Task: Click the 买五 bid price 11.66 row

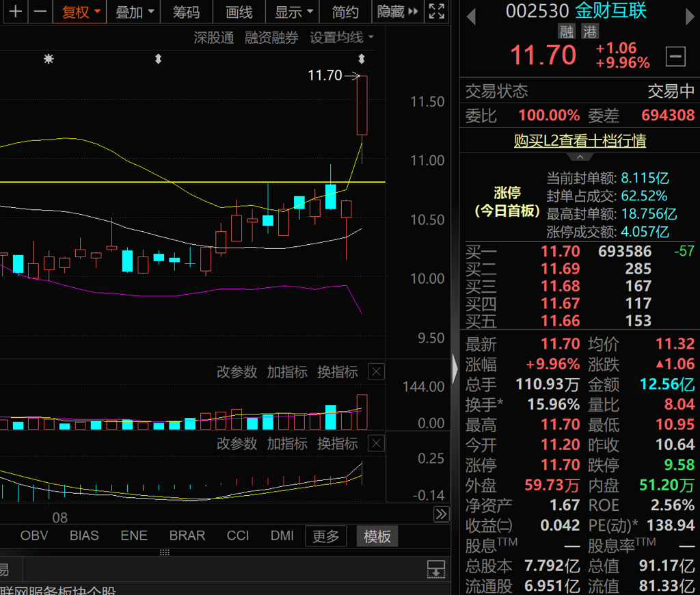Action: 580,321
